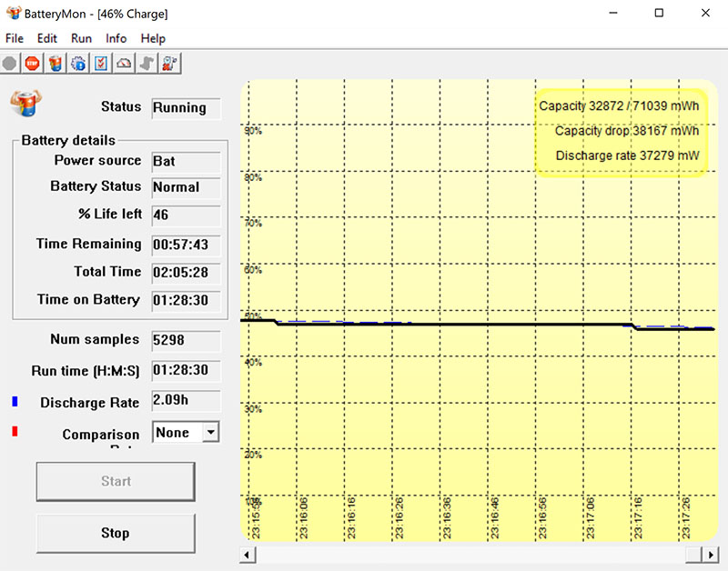
Task: Open the Info menu
Action: 116,38
